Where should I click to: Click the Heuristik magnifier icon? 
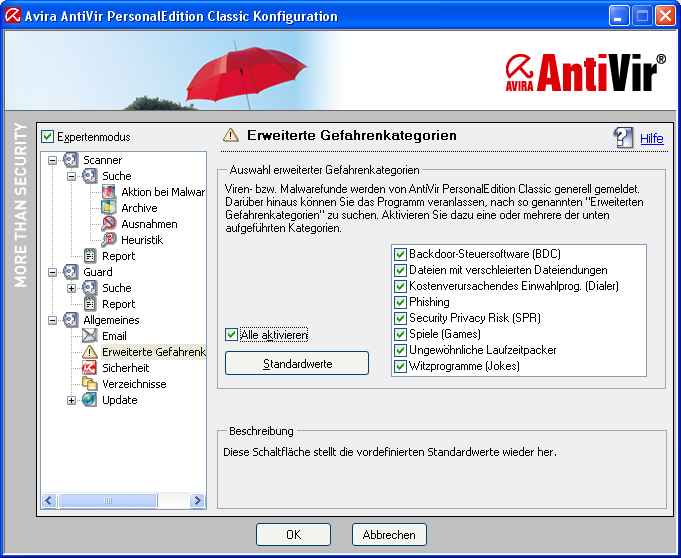[109, 240]
